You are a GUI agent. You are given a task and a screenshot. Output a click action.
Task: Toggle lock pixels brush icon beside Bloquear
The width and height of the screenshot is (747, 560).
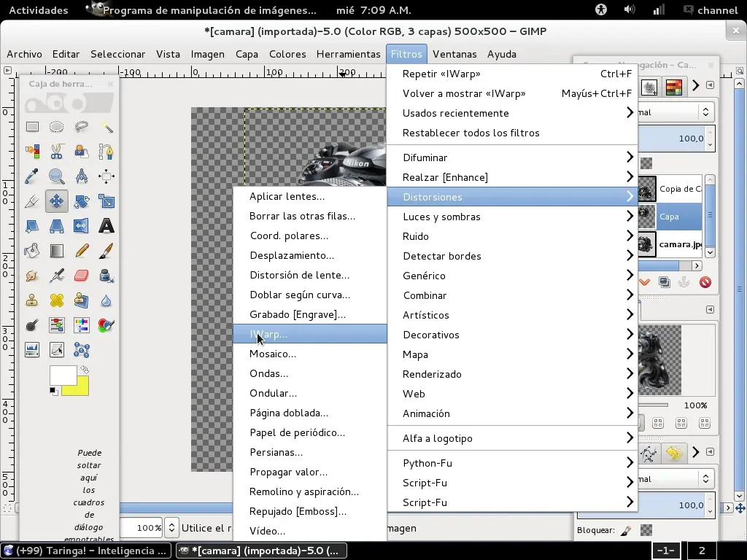pyautogui.click(x=626, y=530)
